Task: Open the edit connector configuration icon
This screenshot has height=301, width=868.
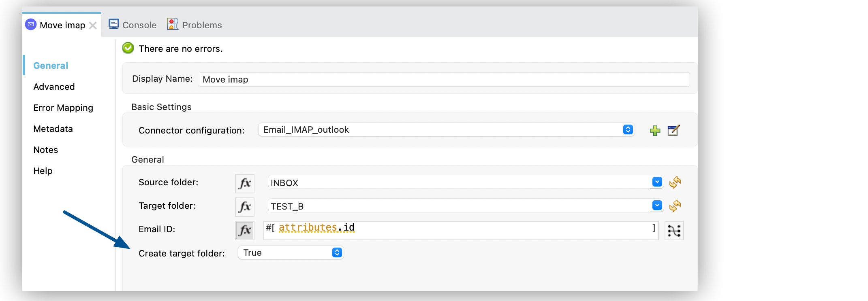Action: click(x=673, y=130)
